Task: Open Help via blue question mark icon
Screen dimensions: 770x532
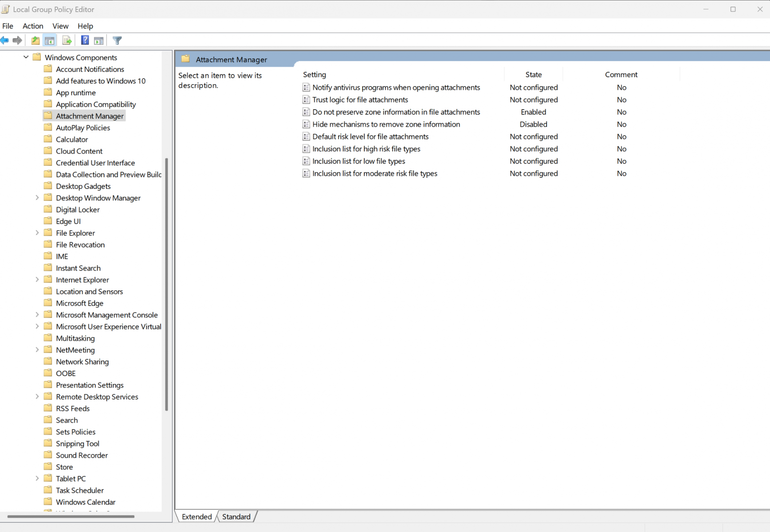Action: (x=85, y=40)
